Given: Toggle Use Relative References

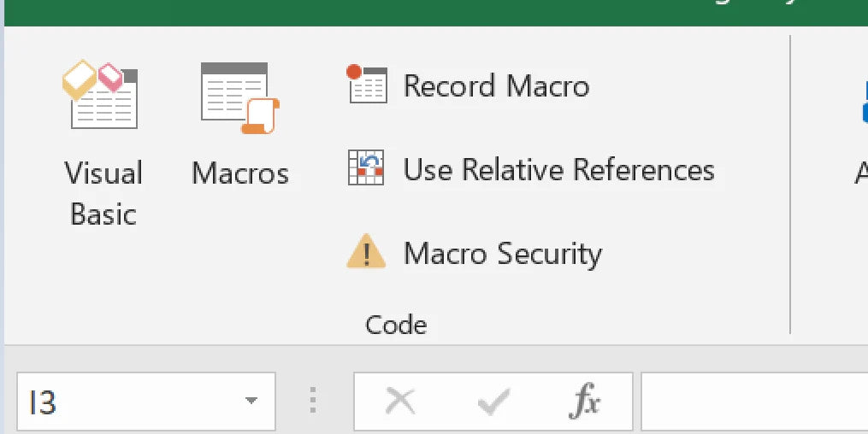Looking at the screenshot, I should (531, 168).
